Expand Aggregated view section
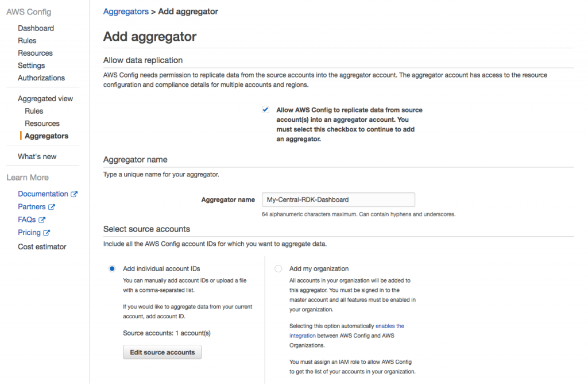588x385 pixels. click(45, 99)
